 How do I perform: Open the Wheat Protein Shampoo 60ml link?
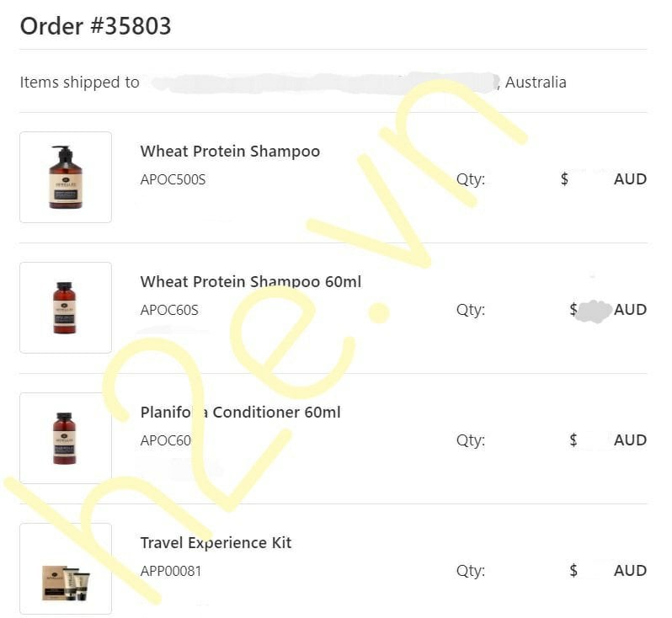pos(250,281)
